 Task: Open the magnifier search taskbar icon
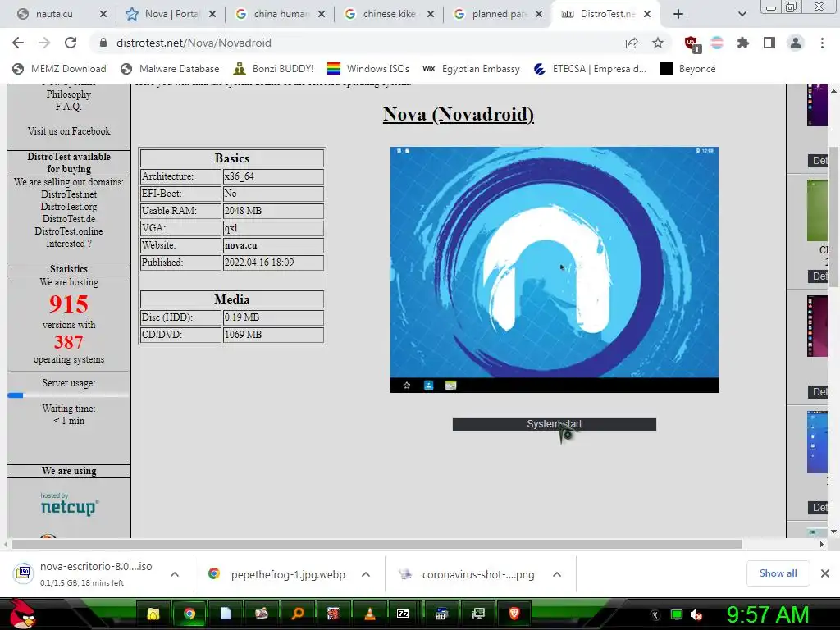coord(297,614)
